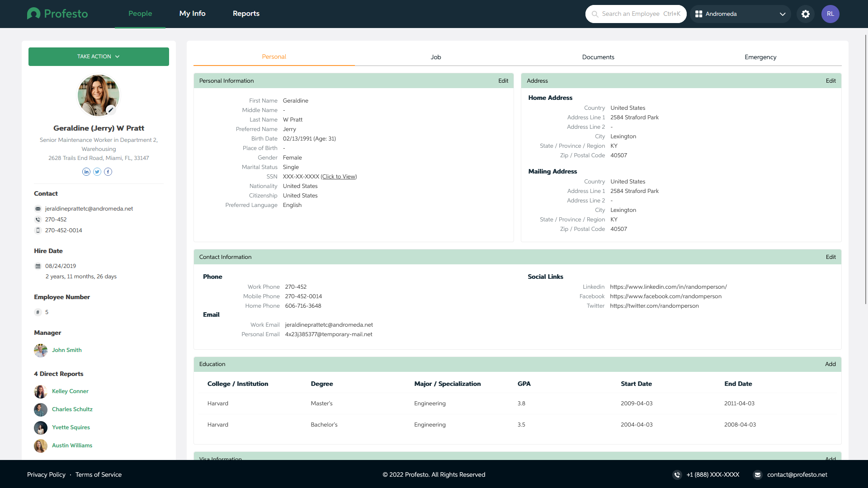Click to View the SSN
The height and width of the screenshot is (488, 868).
[x=339, y=177]
